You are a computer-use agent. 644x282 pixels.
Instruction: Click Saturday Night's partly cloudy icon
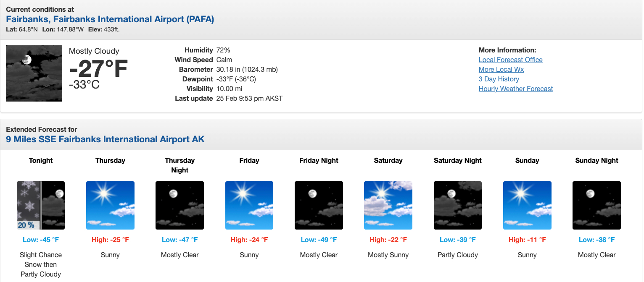click(x=458, y=205)
